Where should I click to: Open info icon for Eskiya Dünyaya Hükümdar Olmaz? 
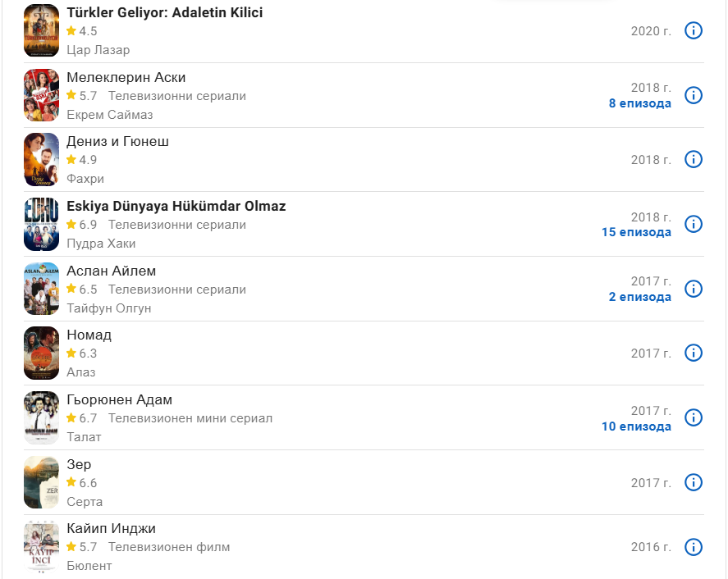point(694,224)
